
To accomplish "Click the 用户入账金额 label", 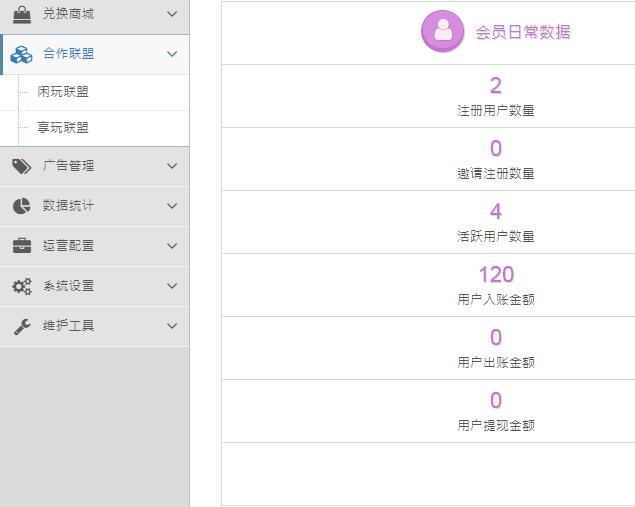I will click(496, 300).
